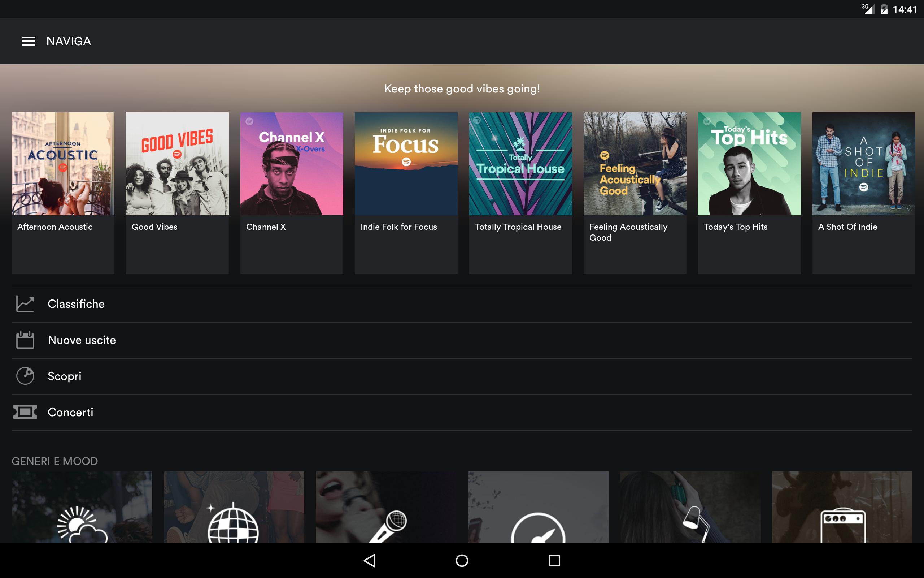Open Afternoon Acoustic playlist cover
The image size is (924, 578).
point(63,164)
